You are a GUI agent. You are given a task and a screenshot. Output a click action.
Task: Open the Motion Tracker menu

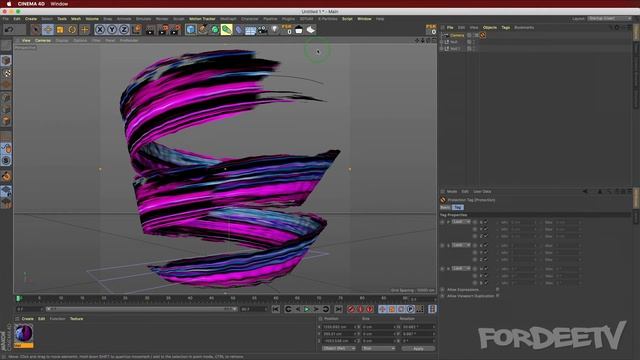point(202,19)
